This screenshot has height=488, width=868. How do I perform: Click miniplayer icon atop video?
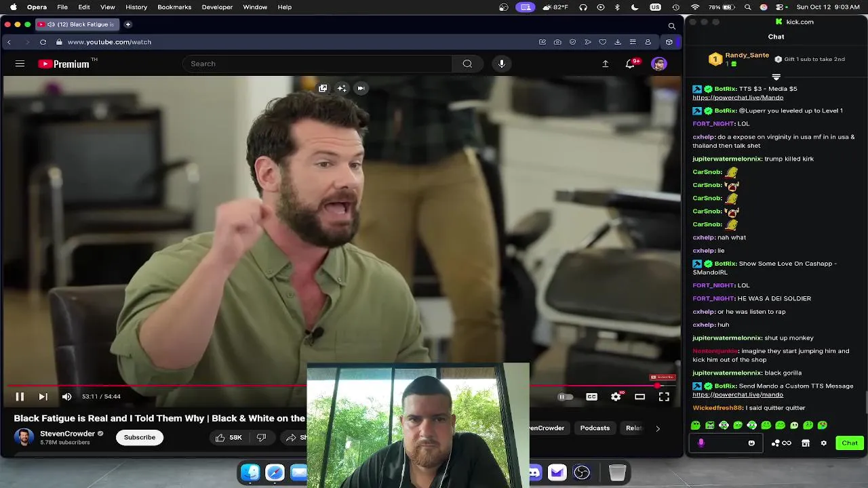coord(323,88)
